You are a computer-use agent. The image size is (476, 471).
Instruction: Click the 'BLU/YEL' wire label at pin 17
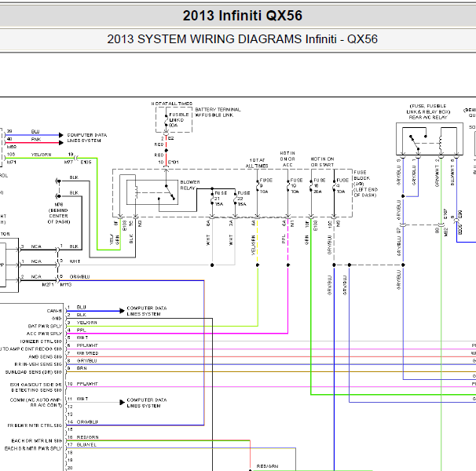tap(86, 444)
